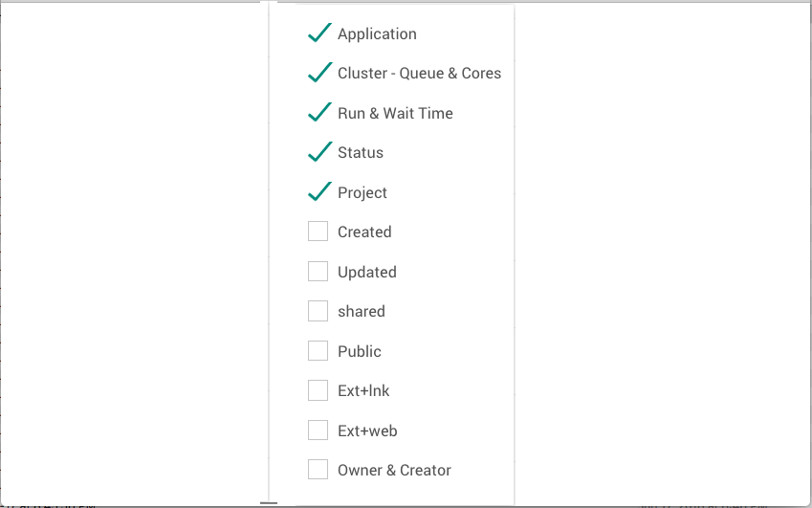The width and height of the screenshot is (812, 508).
Task: Tick the Updated checkbox
Action: (x=318, y=272)
